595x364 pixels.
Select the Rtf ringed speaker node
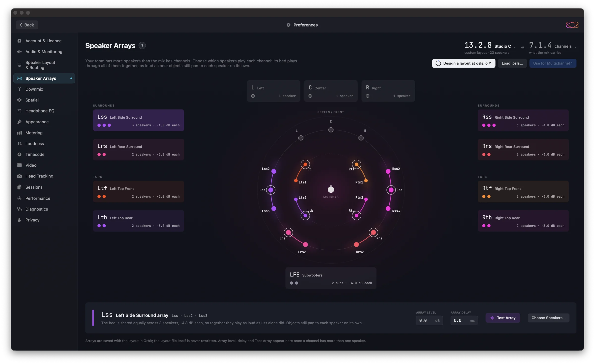pyautogui.click(x=357, y=164)
